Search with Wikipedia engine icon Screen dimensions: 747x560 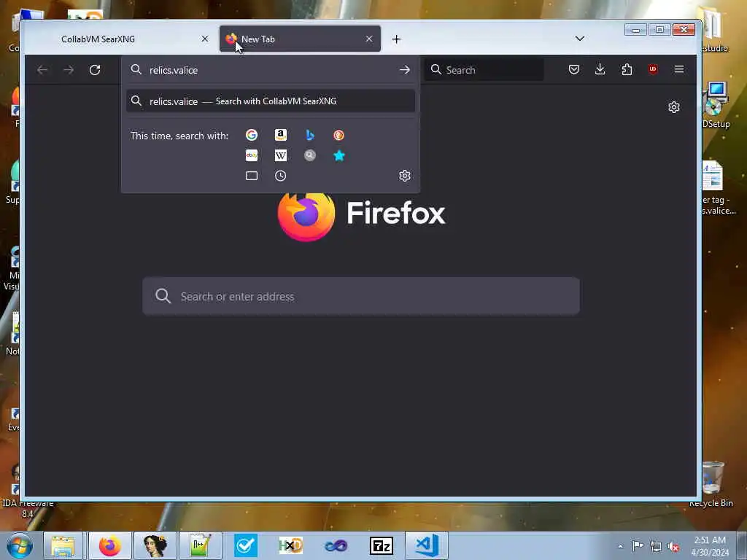(281, 155)
